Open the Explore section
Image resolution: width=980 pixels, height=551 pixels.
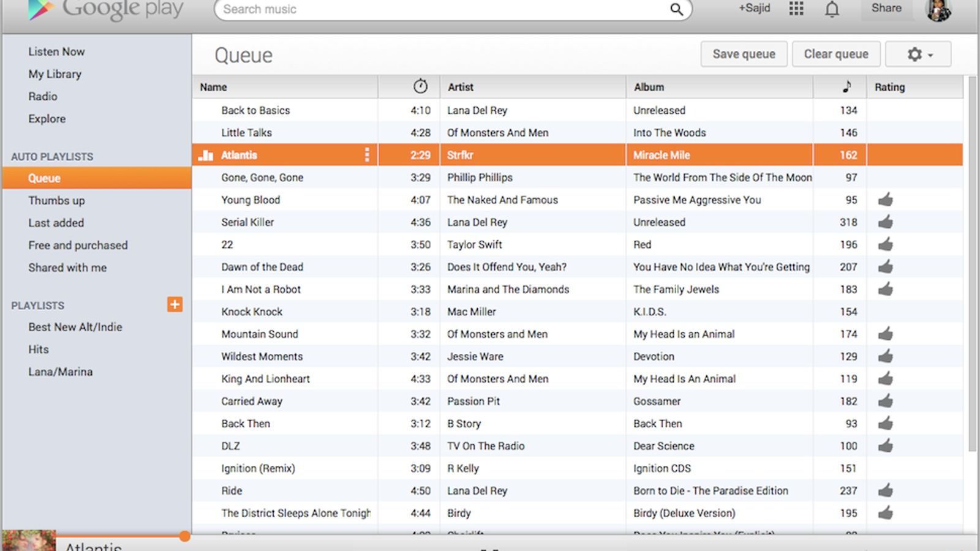click(x=47, y=119)
